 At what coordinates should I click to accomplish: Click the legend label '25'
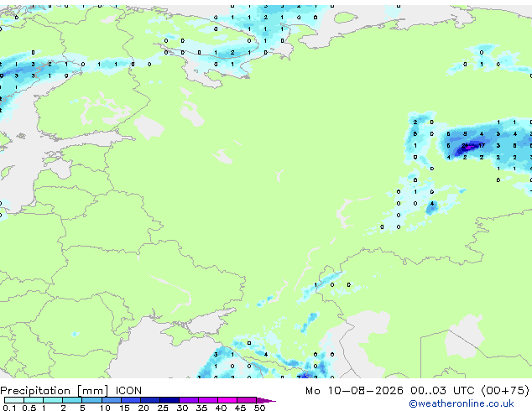[x=163, y=408]
